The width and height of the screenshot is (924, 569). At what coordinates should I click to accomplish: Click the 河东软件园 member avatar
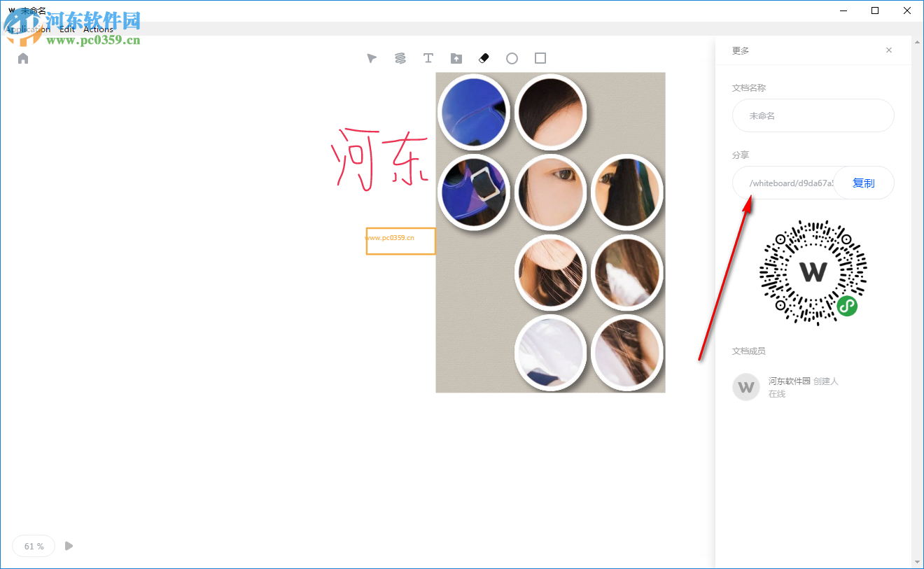(x=746, y=387)
